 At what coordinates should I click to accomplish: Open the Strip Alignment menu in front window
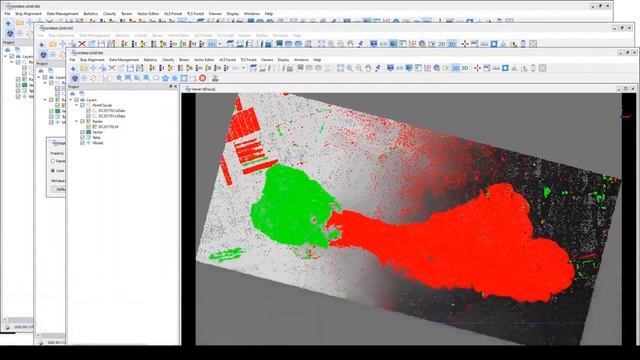(x=92, y=60)
